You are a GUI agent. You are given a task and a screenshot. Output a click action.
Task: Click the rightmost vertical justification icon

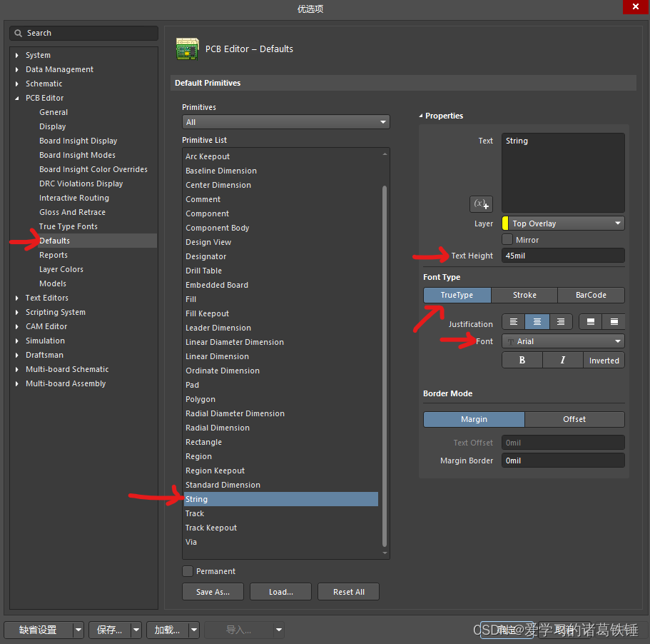(613, 323)
